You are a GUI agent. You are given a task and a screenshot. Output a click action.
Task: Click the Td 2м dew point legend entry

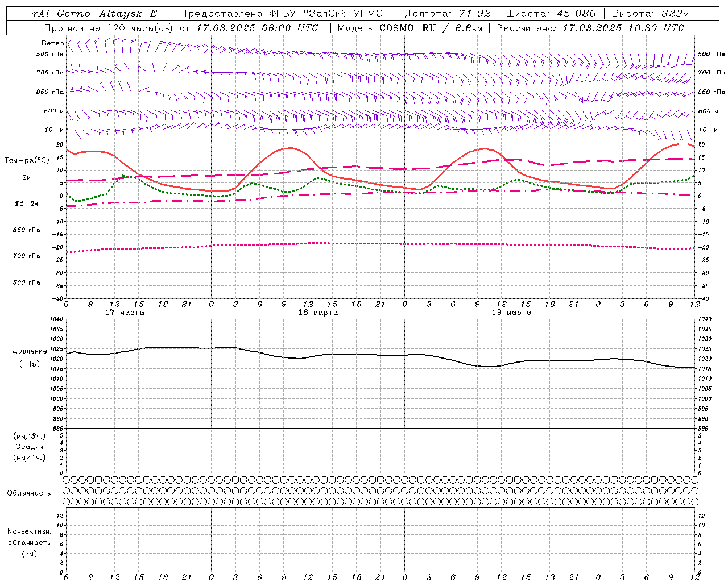[27, 203]
